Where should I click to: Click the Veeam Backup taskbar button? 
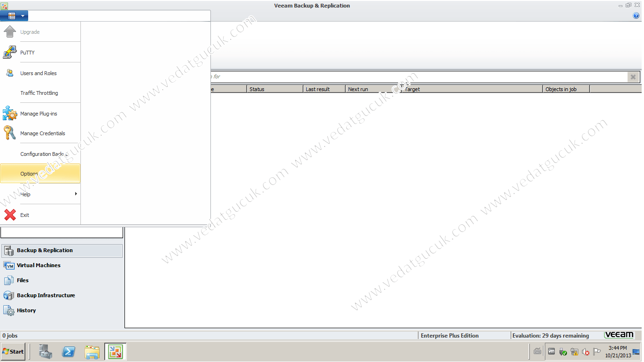click(x=115, y=352)
